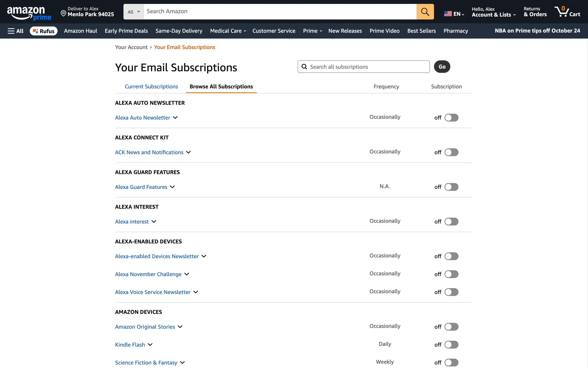Open the Best Sellers nav item
Screen dimensions: 588x368
[421, 31]
